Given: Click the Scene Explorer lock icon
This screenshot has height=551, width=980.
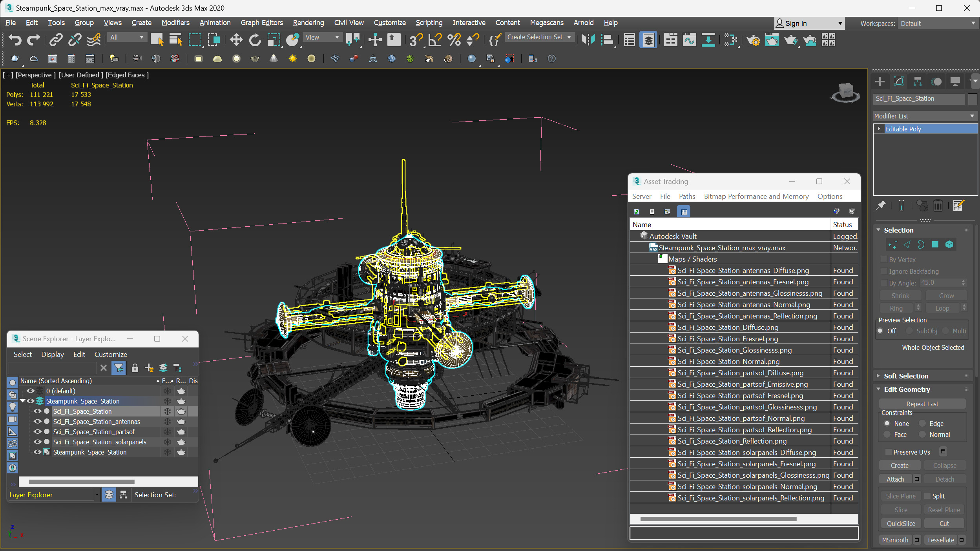Looking at the screenshot, I should pos(135,368).
